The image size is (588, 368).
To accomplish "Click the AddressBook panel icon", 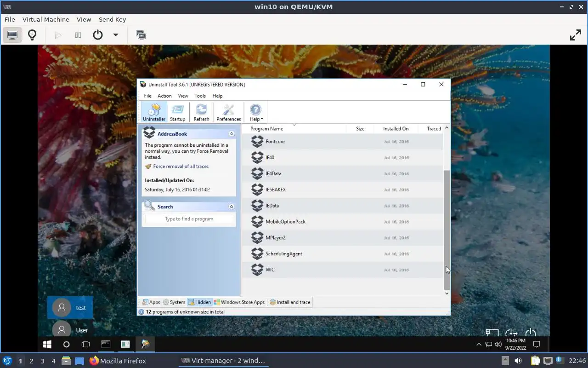I will [x=149, y=133].
